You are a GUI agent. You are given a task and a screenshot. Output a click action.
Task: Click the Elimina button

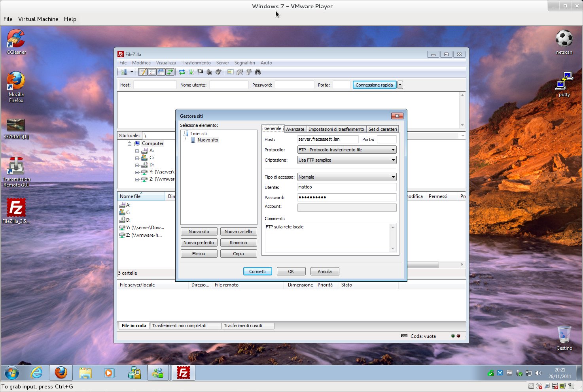pyautogui.click(x=199, y=254)
